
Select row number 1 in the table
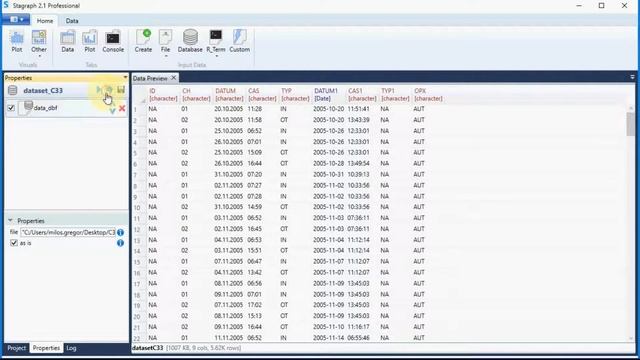pos(136,109)
